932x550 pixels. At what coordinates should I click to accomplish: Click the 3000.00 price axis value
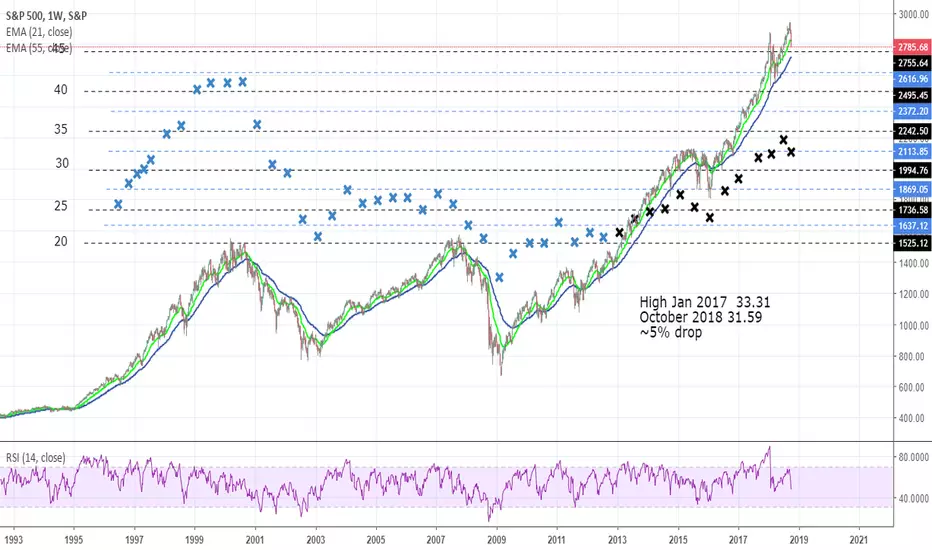914,14
